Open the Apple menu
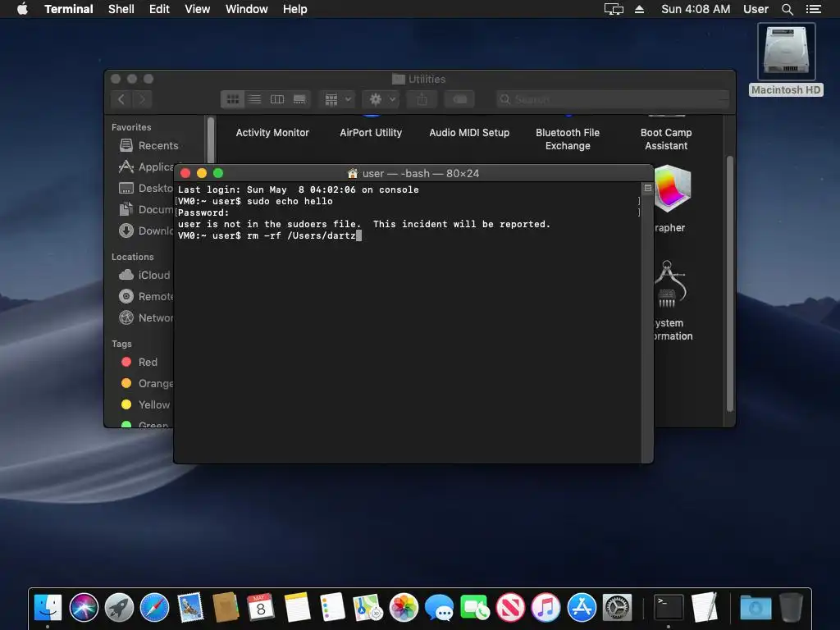 coord(22,9)
